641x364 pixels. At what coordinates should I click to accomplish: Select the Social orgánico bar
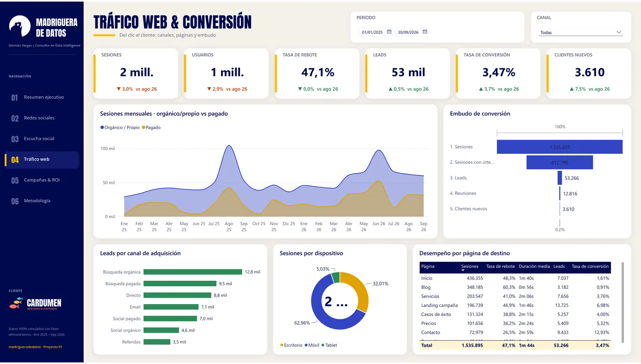pyautogui.click(x=161, y=330)
